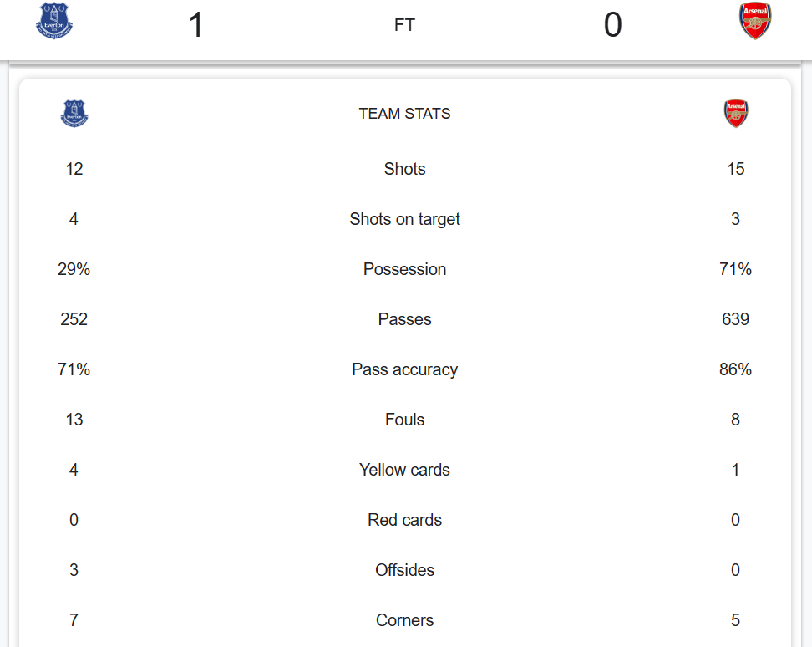
Task: Select the Possession stat label
Action: tap(405, 269)
